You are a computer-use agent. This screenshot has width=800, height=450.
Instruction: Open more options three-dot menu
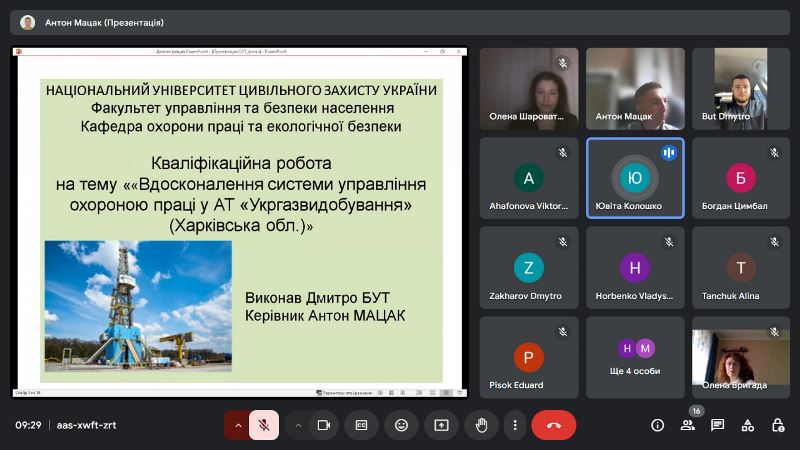click(515, 425)
